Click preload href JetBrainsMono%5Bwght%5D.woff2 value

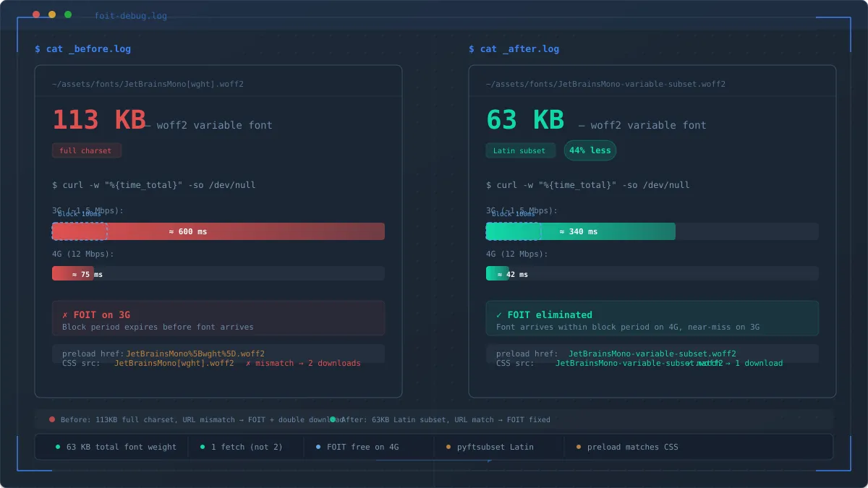click(195, 354)
